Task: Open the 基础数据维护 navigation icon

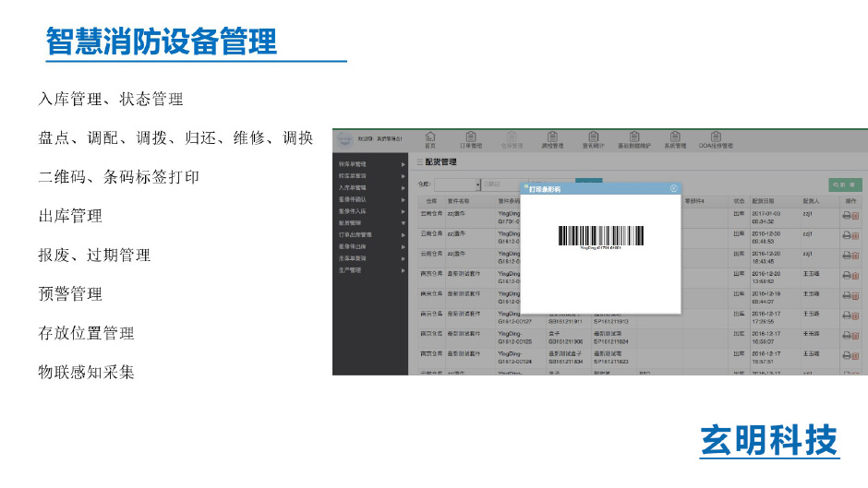Action: click(633, 138)
